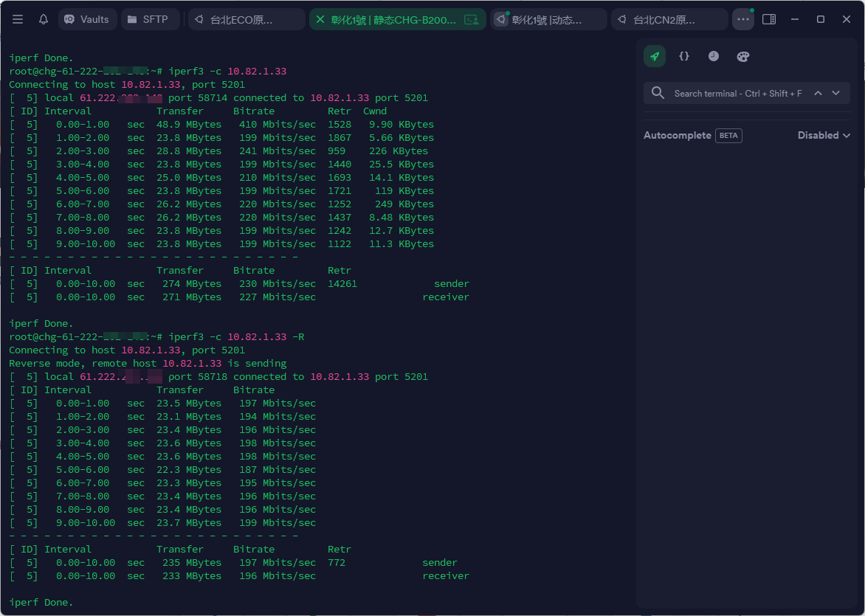Click the notifications bell icon

click(x=44, y=19)
